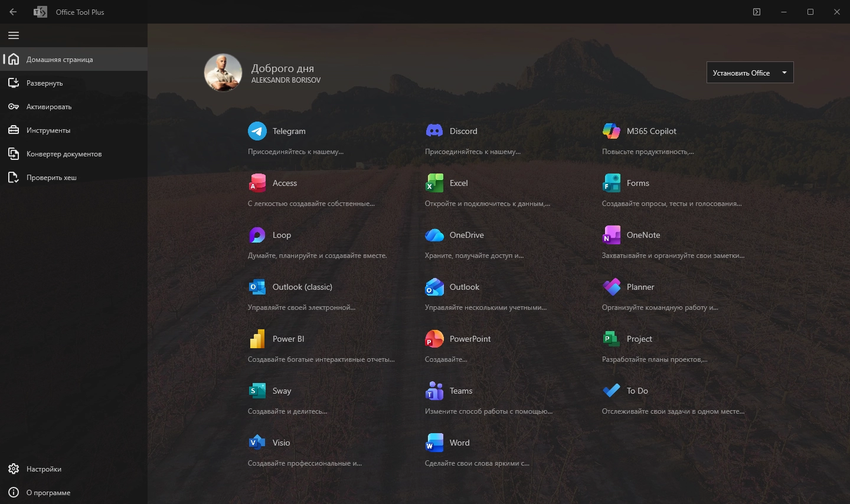The image size is (850, 504).
Task: Launch the M365 Copilot icon
Action: click(612, 131)
